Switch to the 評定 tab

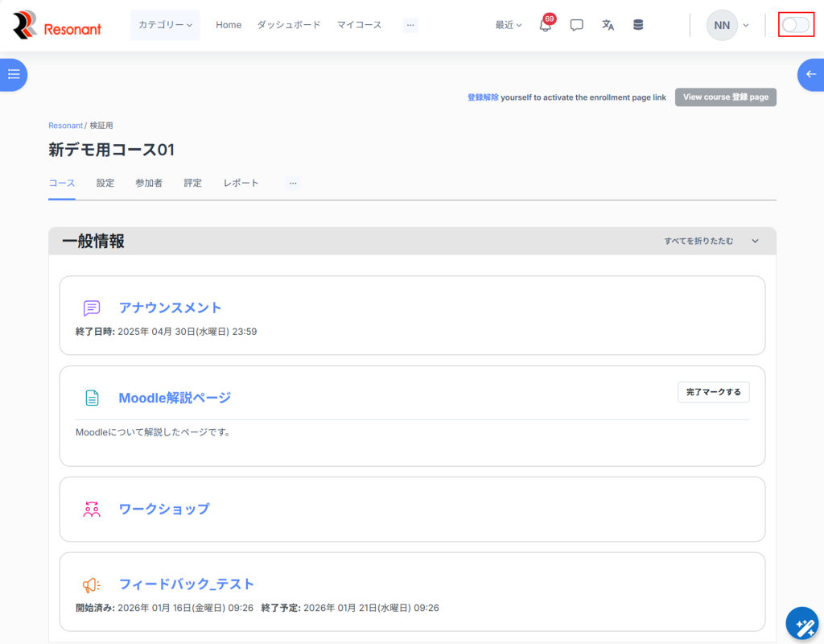[x=193, y=183]
